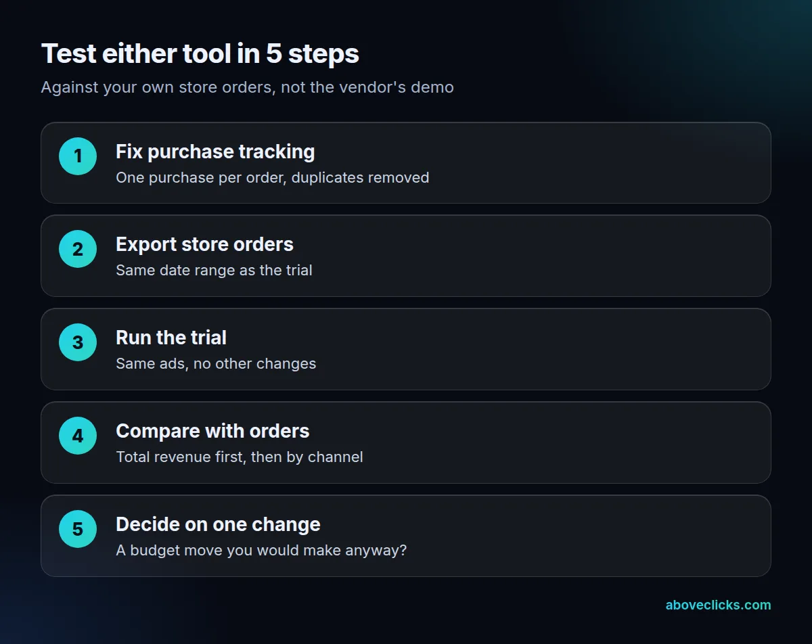
Task: Select the title "Test either tool in 5 steps"
Action: [x=200, y=53]
